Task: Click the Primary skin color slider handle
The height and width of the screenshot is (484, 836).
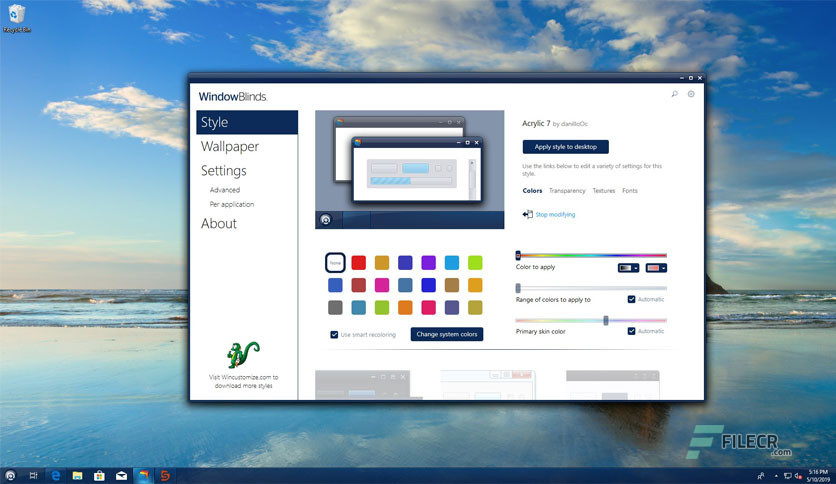Action: tap(606, 320)
